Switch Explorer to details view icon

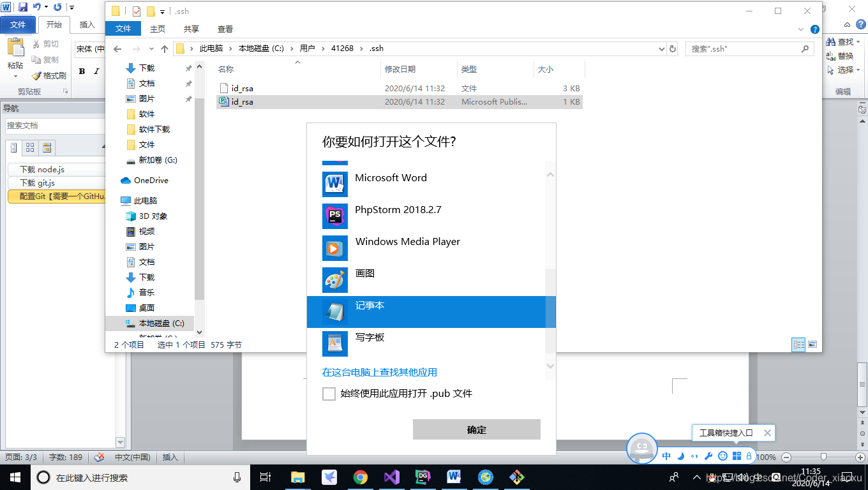tap(799, 345)
